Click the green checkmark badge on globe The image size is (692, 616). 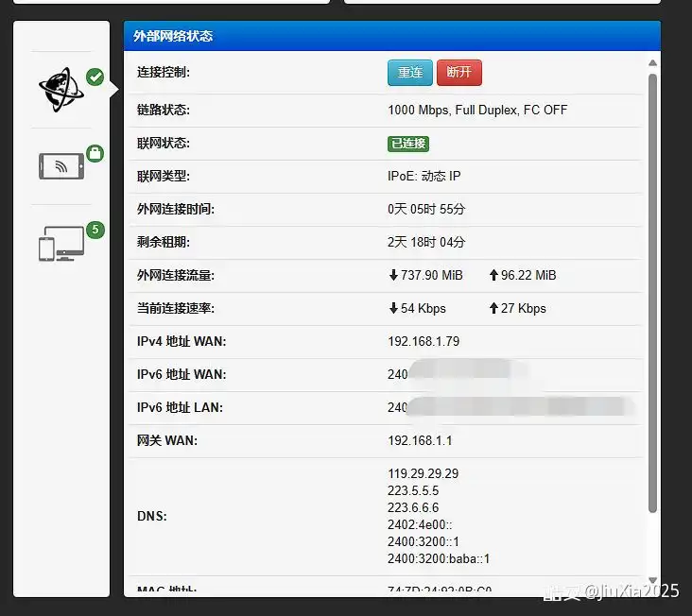coord(95,77)
